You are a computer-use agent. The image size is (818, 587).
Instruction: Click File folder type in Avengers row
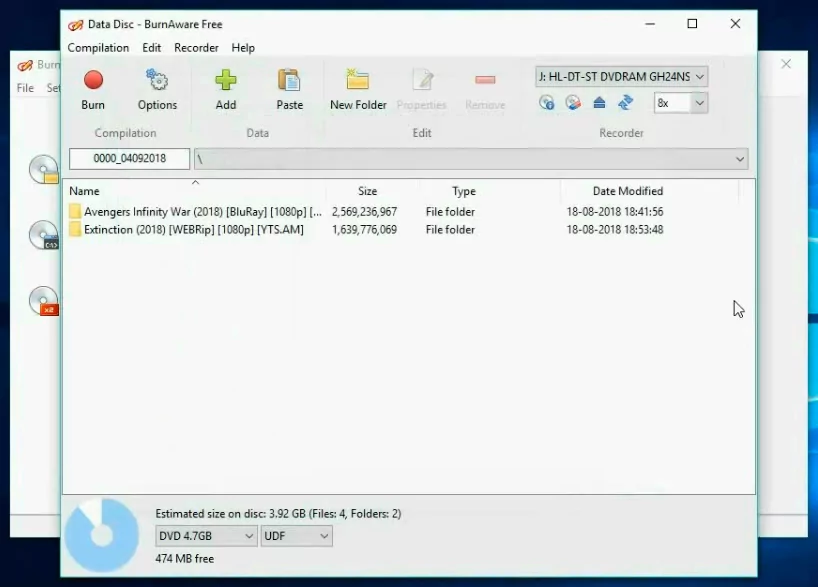tap(450, 211)
